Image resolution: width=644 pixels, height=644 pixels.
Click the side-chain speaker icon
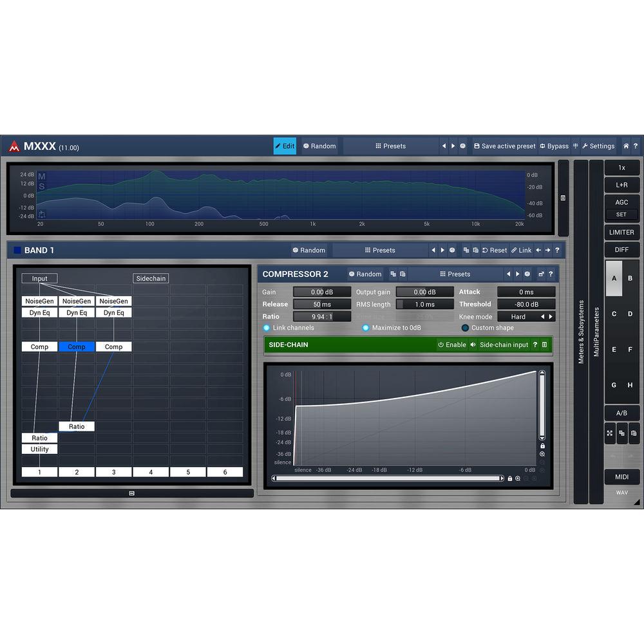coord(473,345)
